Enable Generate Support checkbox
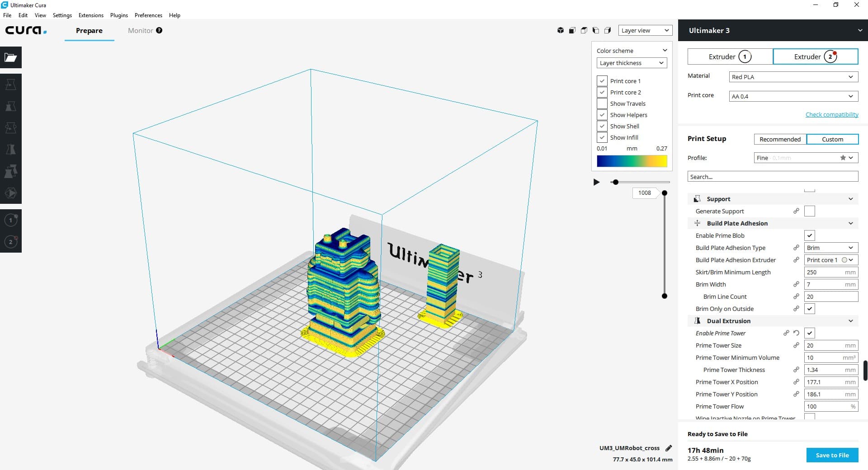Image resolution: width=868 pixels, height=470 pixels. click(x=810, y=211)
